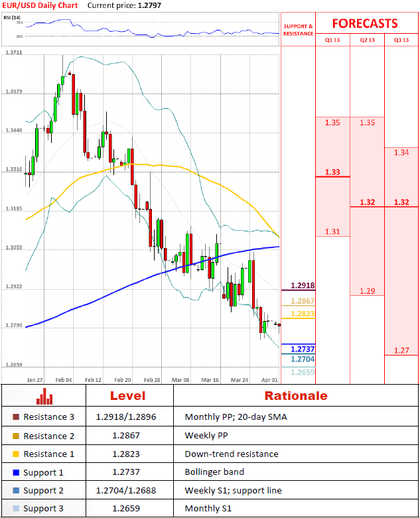
Task: Click the Level table column header
Action: point(127,396)
